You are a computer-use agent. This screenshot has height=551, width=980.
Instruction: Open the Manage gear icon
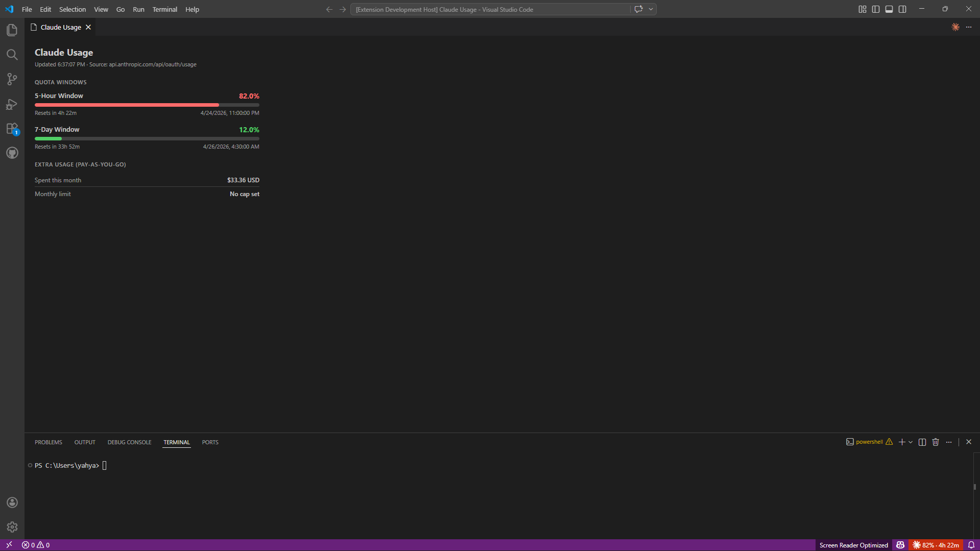coord(12,527)
